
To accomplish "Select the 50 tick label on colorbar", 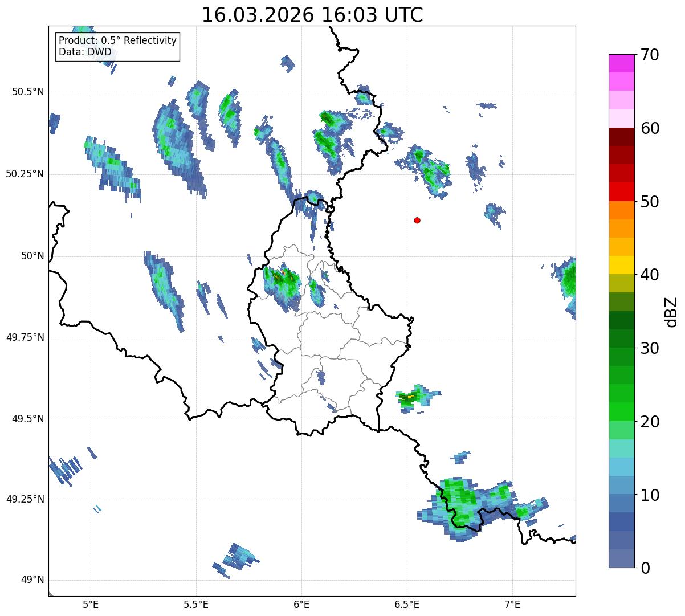I will [650, 202].
